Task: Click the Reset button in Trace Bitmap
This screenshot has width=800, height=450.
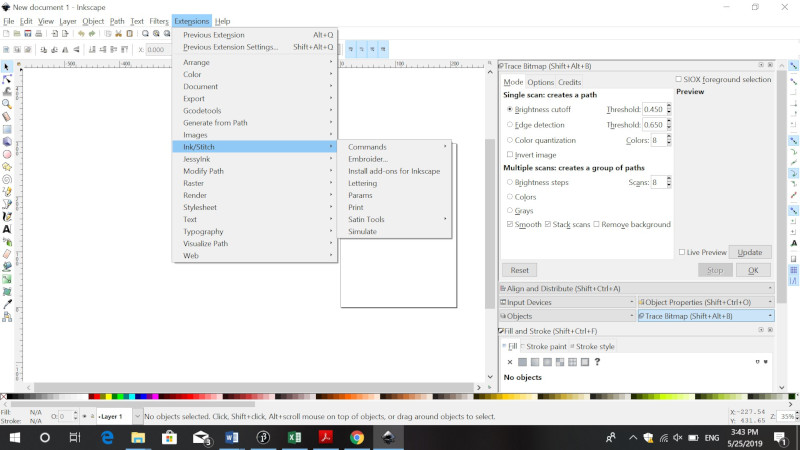Action: tap(519, 270)
